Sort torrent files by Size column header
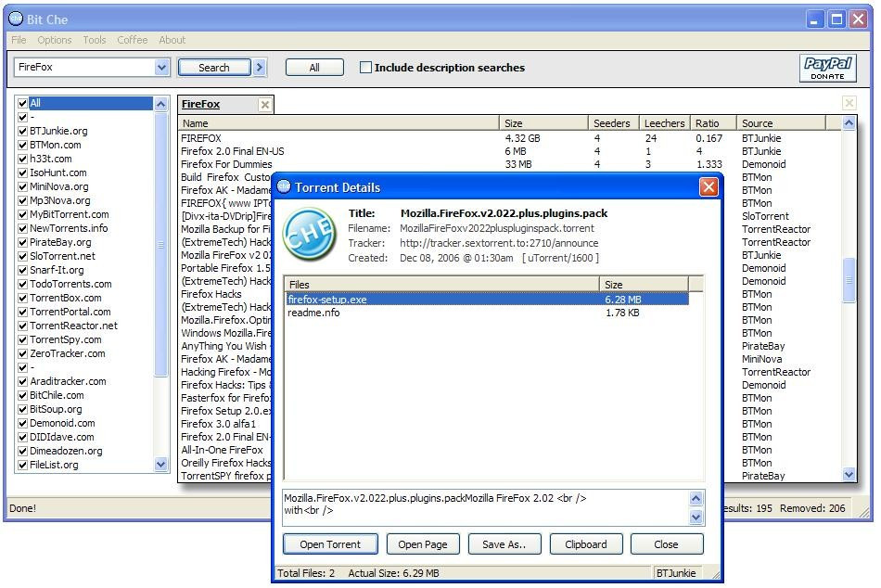 pyautogui.click(x=644, y=285)
